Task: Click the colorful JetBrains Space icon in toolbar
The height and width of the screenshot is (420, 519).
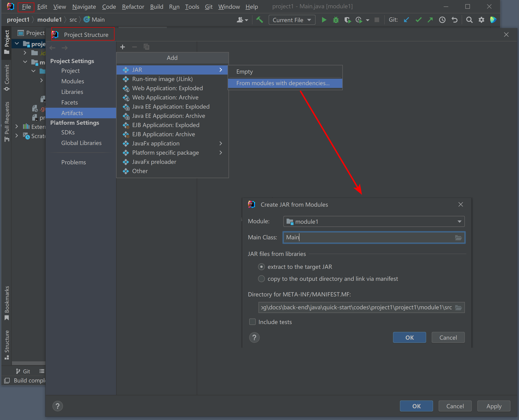Action: (x=493, y=20)
